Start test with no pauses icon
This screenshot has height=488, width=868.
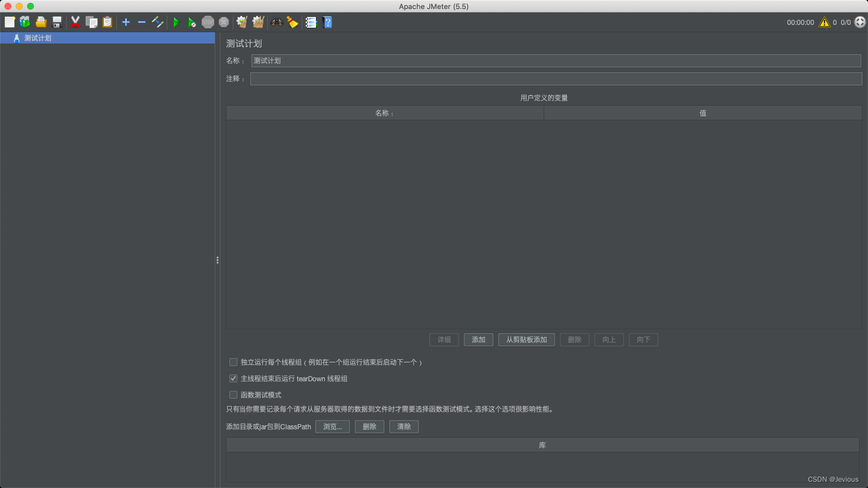coord(192,22)
